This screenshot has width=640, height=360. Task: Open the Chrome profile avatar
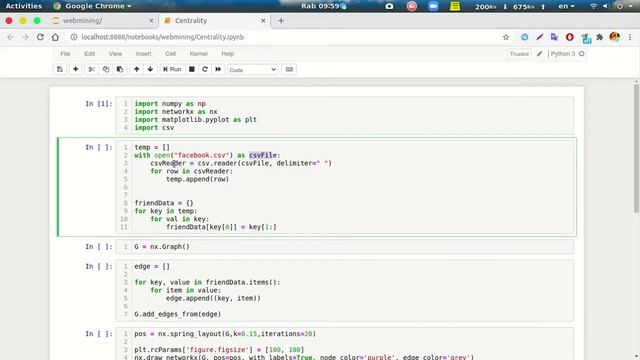point(614,37)
